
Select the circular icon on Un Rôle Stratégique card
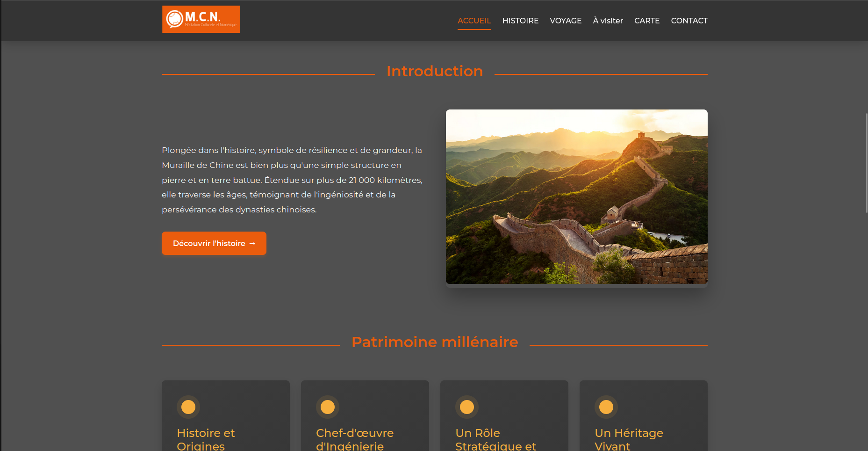466,407
